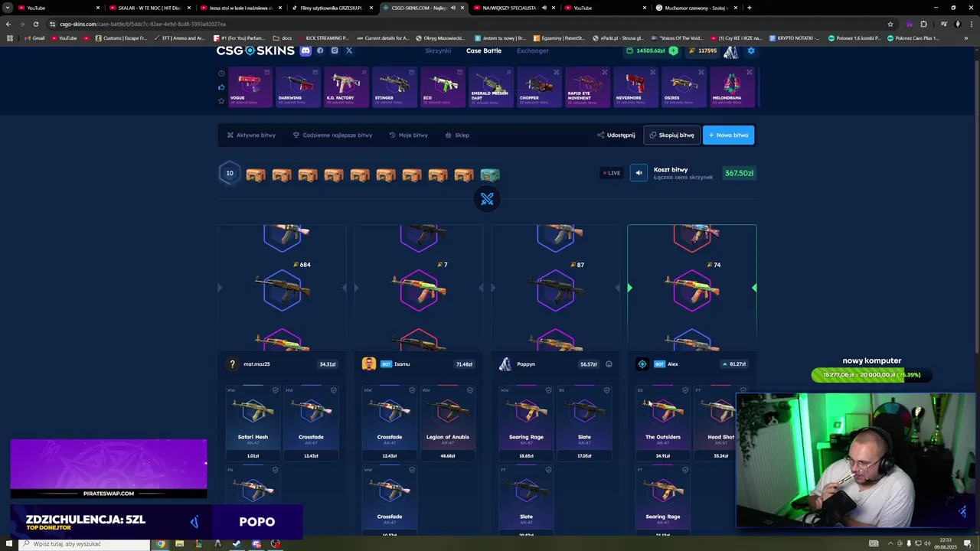Open the Exchanger tab

coord(533,51)
